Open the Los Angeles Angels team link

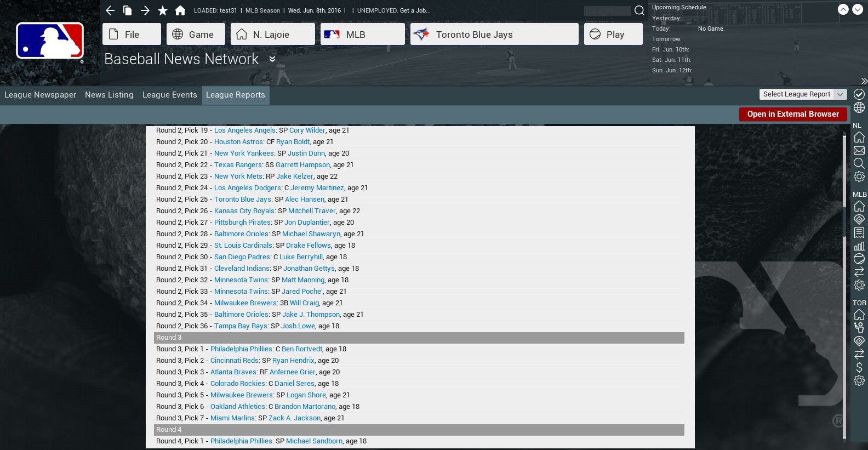pyautogui.click(x=245, y=130)
